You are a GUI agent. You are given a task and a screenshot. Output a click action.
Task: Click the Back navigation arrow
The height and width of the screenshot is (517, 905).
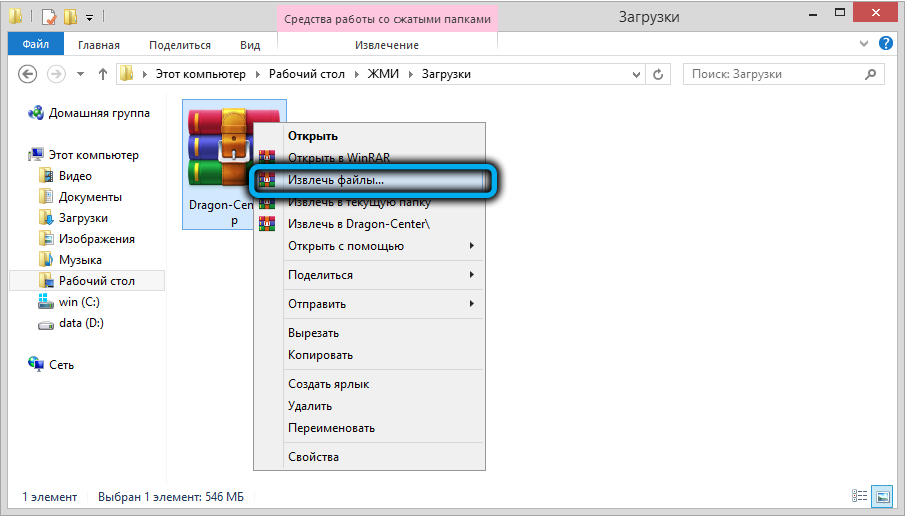point(28,74)
